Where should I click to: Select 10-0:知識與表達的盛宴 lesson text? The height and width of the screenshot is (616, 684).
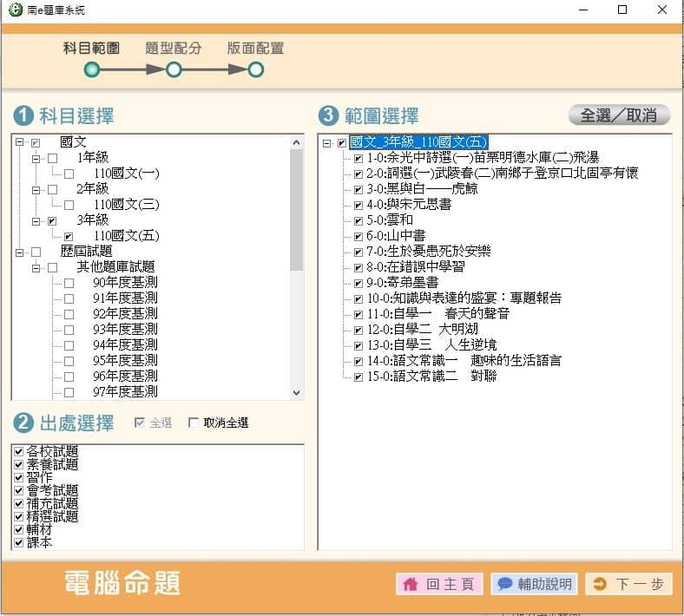(x=464, y=298)
